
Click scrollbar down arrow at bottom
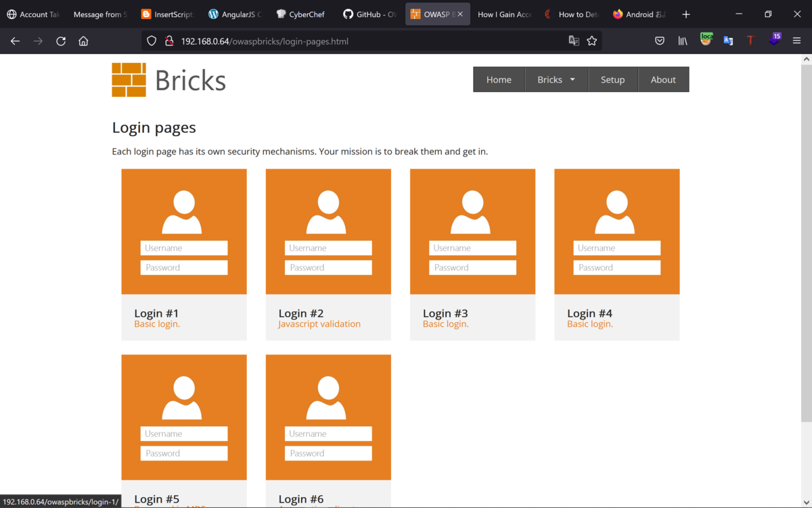pos(807,503)
